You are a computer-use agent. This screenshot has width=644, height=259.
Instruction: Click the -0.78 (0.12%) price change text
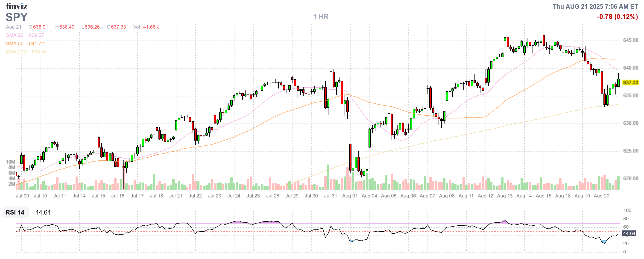617,17
